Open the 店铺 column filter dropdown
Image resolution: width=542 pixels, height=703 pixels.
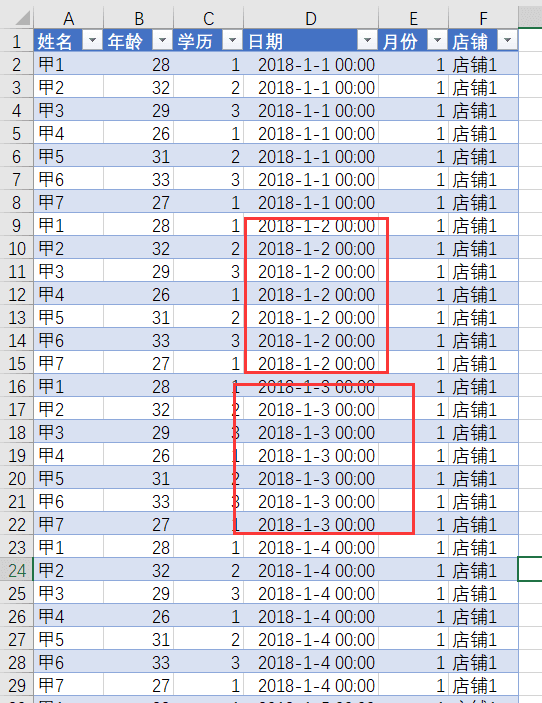click(507, 41)
